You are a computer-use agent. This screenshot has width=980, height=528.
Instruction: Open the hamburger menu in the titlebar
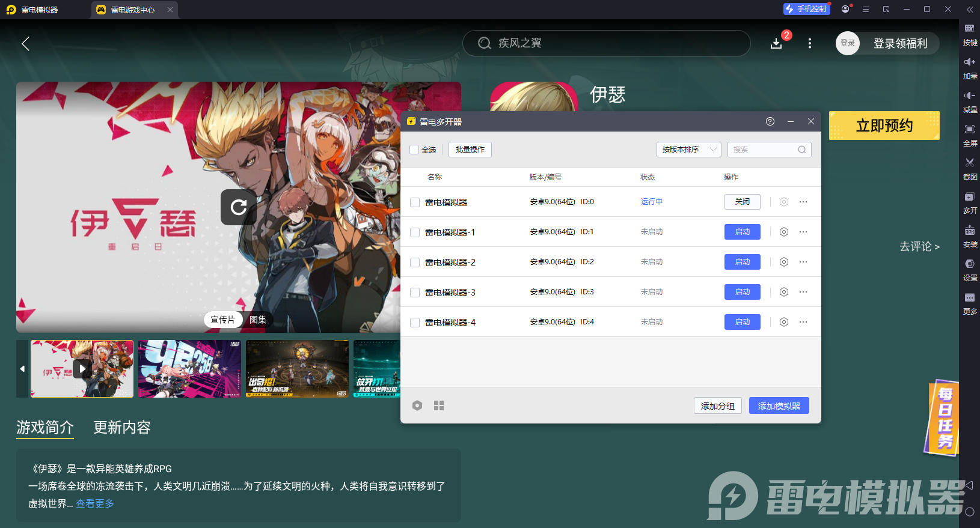tap(866, 9)
